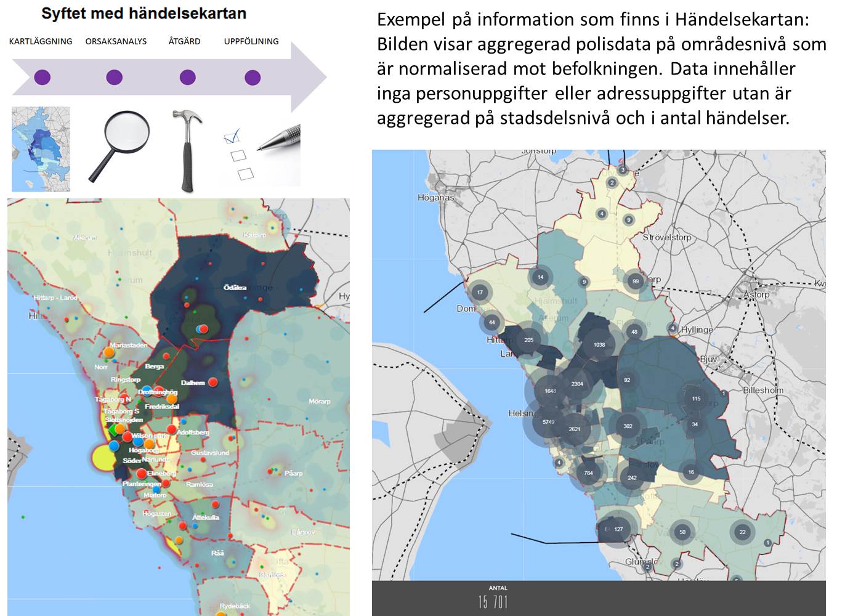This screenshot has width=845, height=616.
Task: Click the hammer icon
Action: [x=188, y=150]
